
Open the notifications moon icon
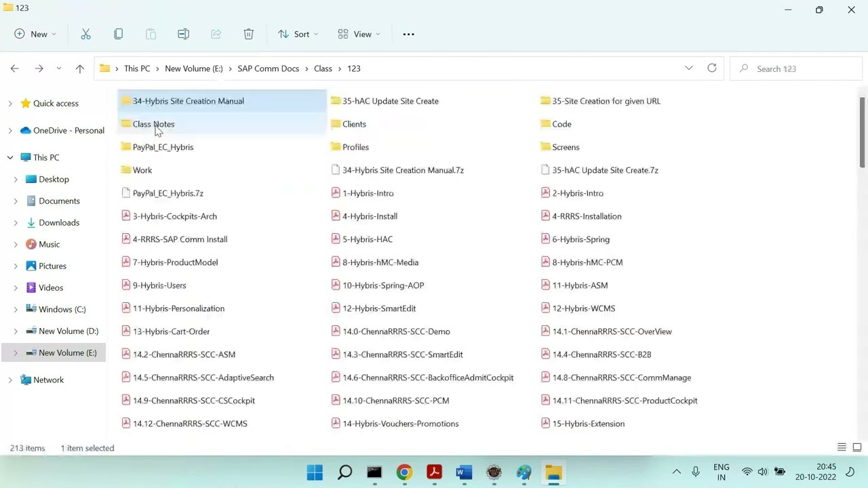[x=850, y=472]
